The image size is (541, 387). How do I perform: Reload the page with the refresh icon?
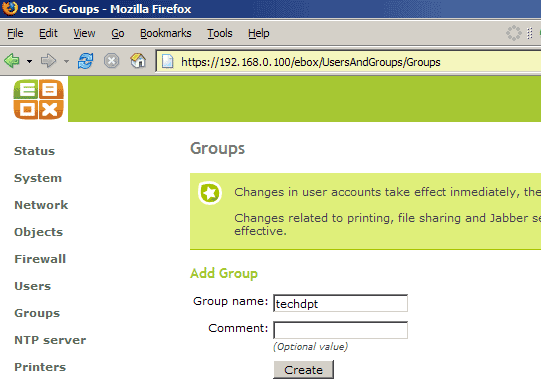(x=85, y=61)
